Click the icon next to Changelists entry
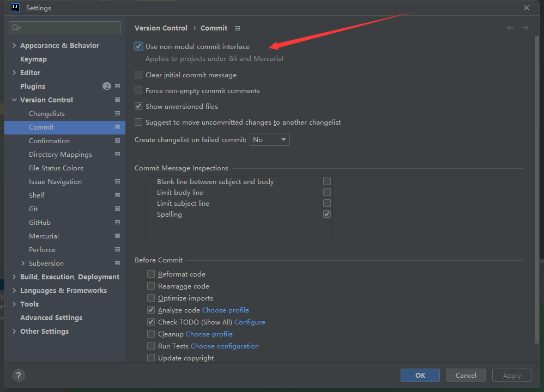Viewport: 544px width, 392px height. [117, 113]
